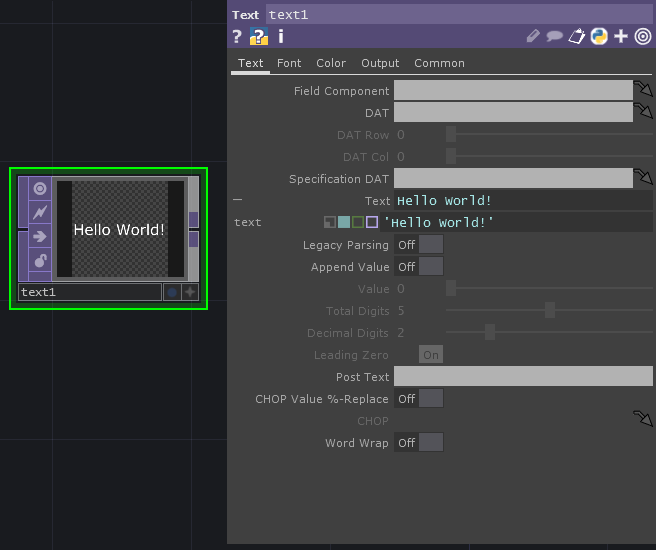The image size is (656, 550).
Task: Click the Hello World! viewer on text1 node
Action: coord(120,229)
